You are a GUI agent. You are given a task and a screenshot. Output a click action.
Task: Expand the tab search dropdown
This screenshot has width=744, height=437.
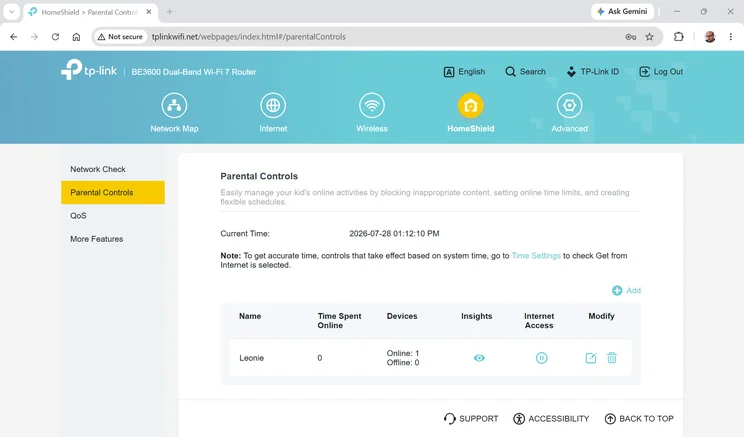[x=11, y=12]
